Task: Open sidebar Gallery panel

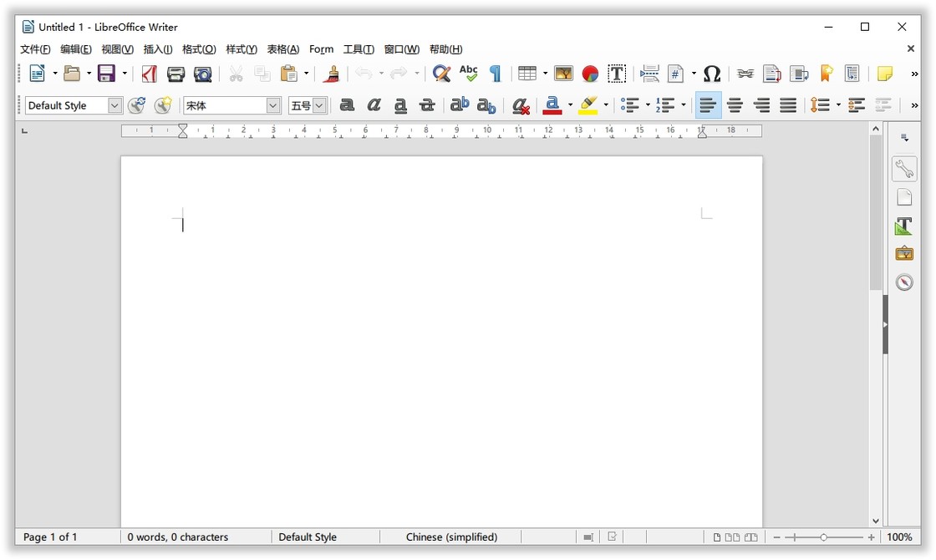Action: tap(904, 254)
